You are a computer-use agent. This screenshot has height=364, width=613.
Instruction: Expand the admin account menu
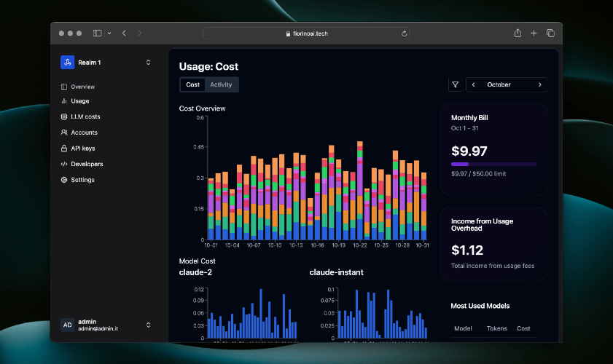tap(148, 325)
